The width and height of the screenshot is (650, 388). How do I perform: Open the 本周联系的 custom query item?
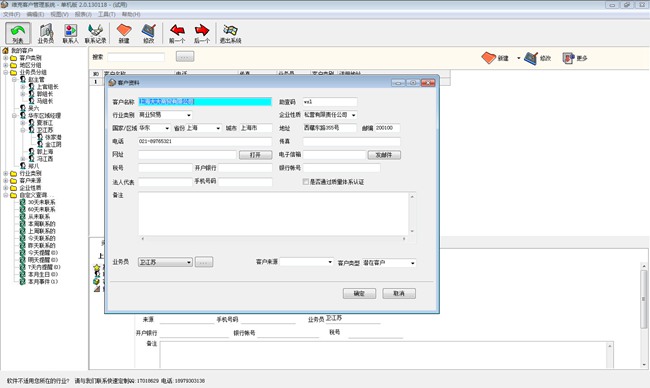41,224
